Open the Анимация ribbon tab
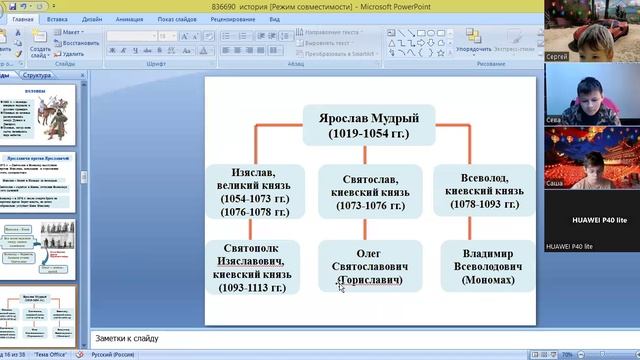The image size is (640, 360). coord(129,19)
